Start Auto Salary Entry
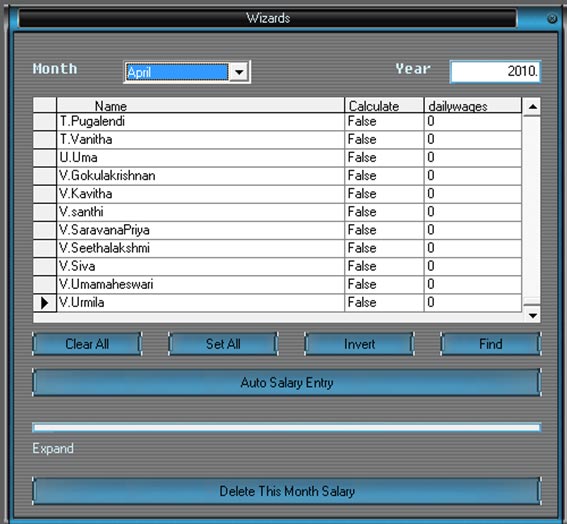Viewport: 567px width, 524px height. click(287, 382)
